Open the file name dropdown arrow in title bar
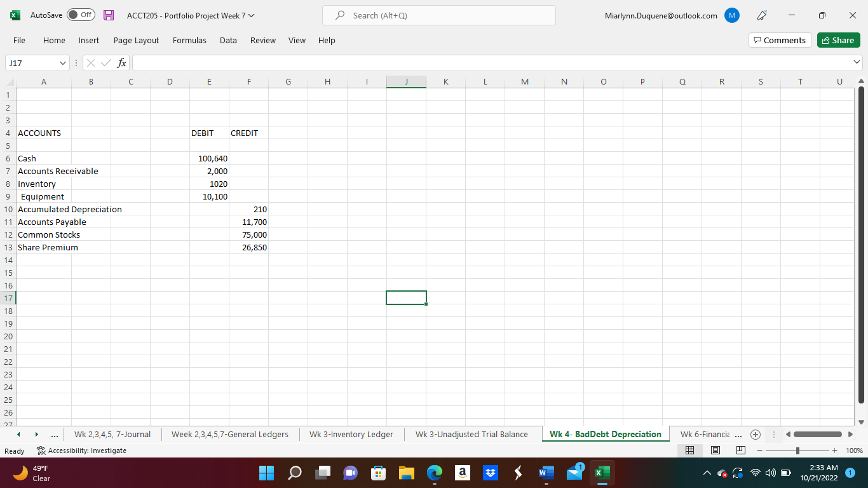Screen dimensions: 868x488 [x=251, y=16]
